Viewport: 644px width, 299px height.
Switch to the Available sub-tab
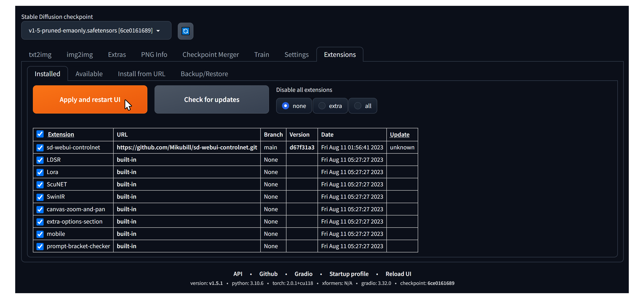pyautogui.click(x=89, y=74)
